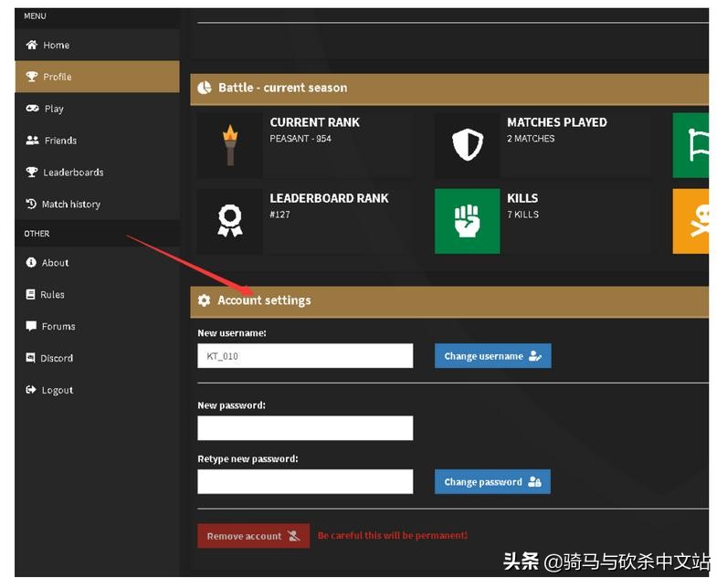The image size is (727, 588).
Task: Click the #127 leaderboard rank value
Action: pos(280,215)
